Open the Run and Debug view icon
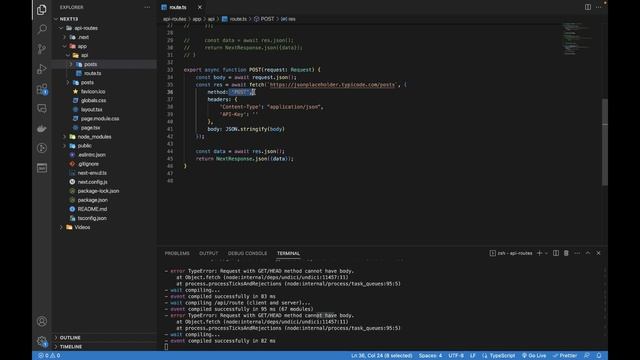 point(42,69)
